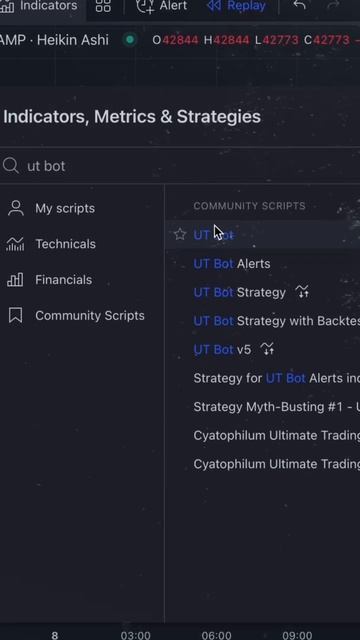Click the 09:00 time axis label
The image size is (360, 640).
[297, 635]
